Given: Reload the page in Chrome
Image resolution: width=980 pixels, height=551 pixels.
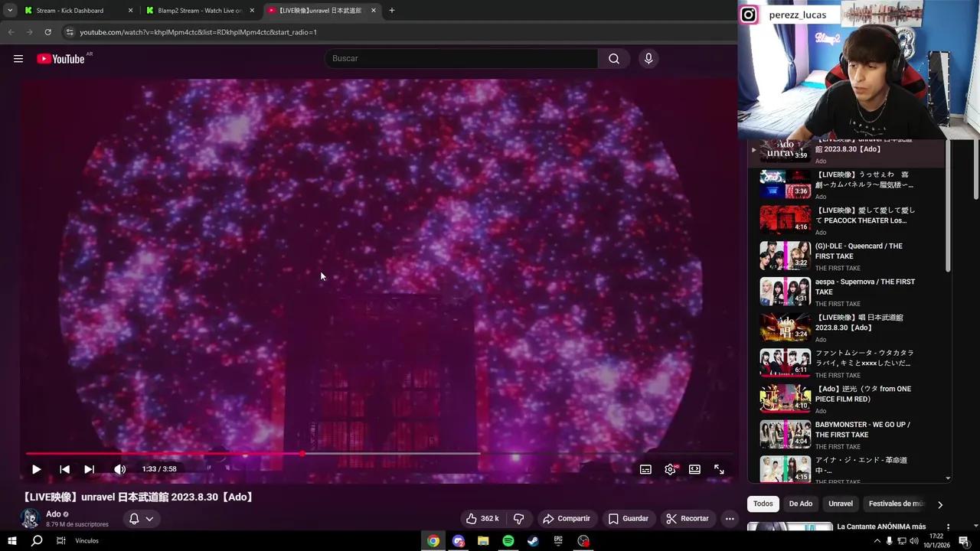Looking at the screenshot, I should (x=47, y=32).
